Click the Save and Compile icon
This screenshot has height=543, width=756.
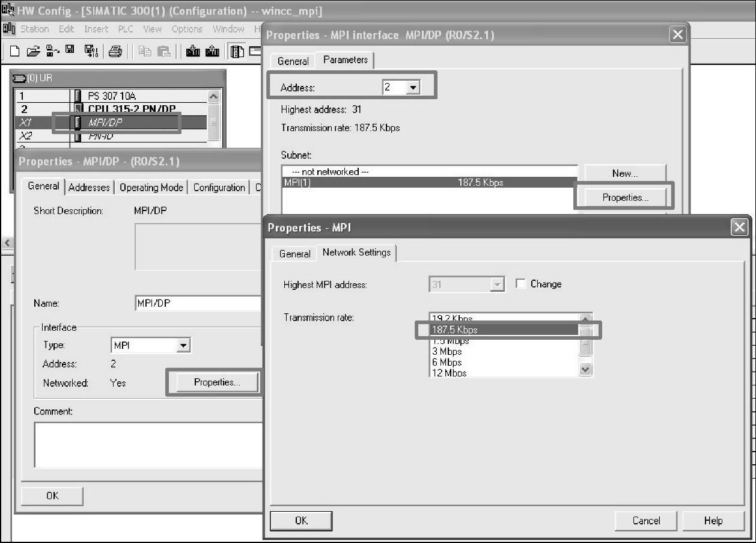pos(91,52)
